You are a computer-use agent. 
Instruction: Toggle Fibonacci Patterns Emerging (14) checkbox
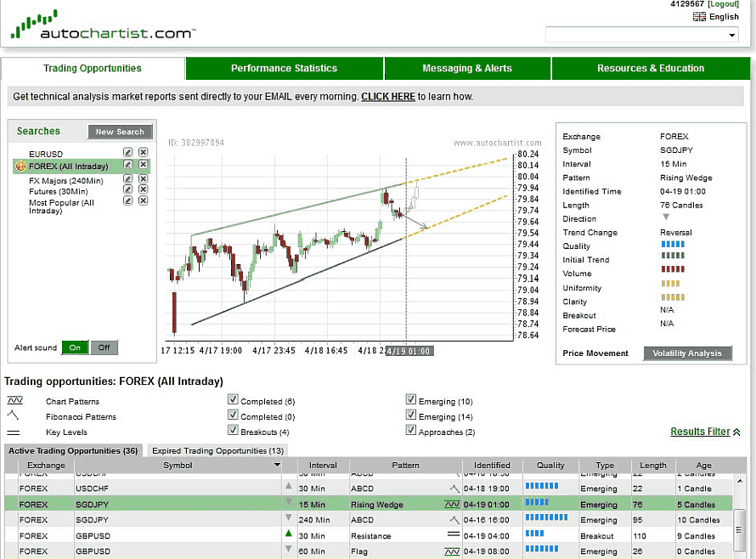tap(411, 415)
